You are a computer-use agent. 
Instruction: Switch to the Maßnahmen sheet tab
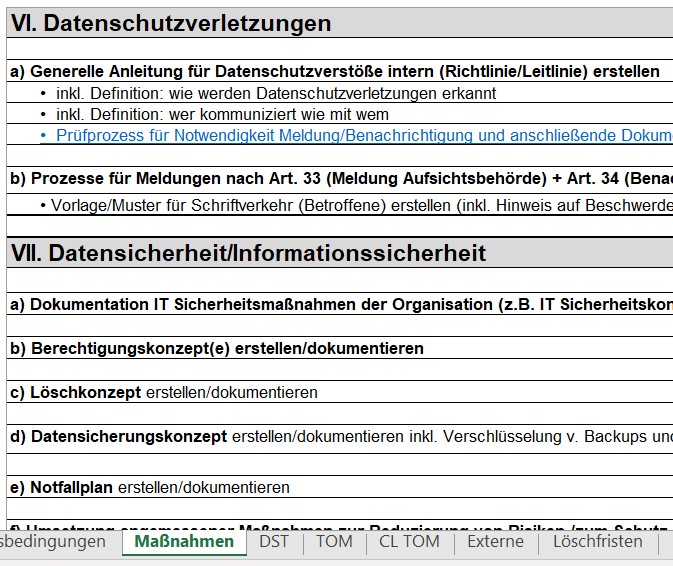(183, 541)
